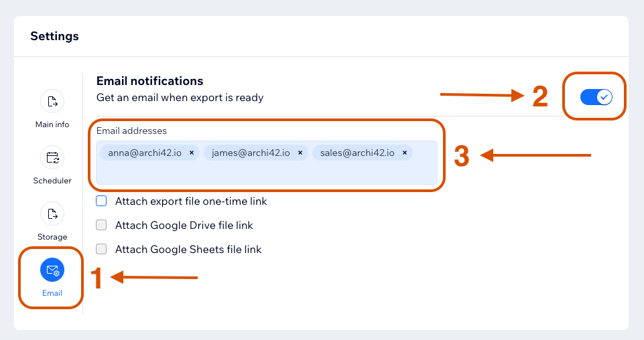Image resolution: width=644 pixels, height=340 pixels.
Task: Open the Main info settings icon
Action: (52, 101)
